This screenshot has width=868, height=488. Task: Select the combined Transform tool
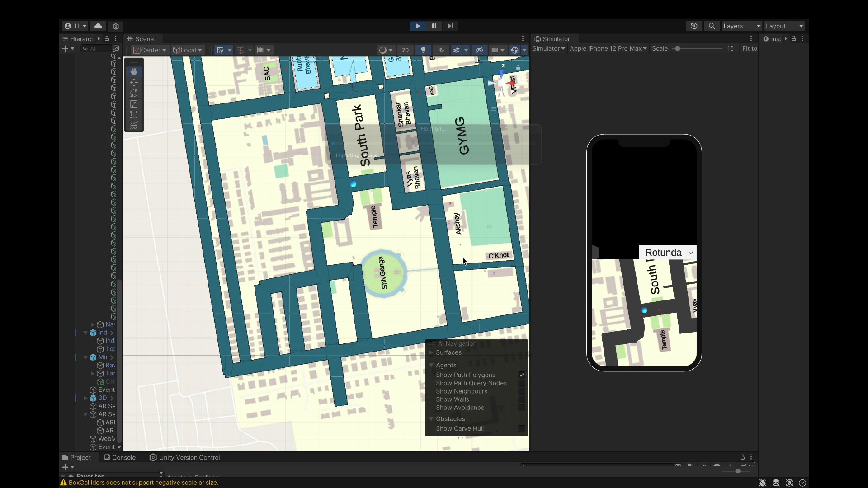[134, 126]
